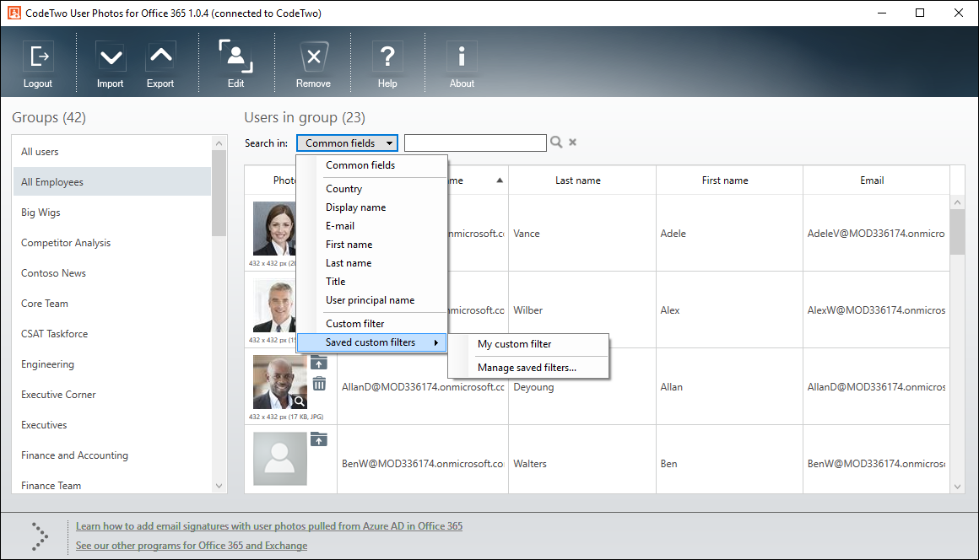The height and width of the screenshot is (560, 979).
Task: Click the Vance last name cell
Action: pos(581,234)
